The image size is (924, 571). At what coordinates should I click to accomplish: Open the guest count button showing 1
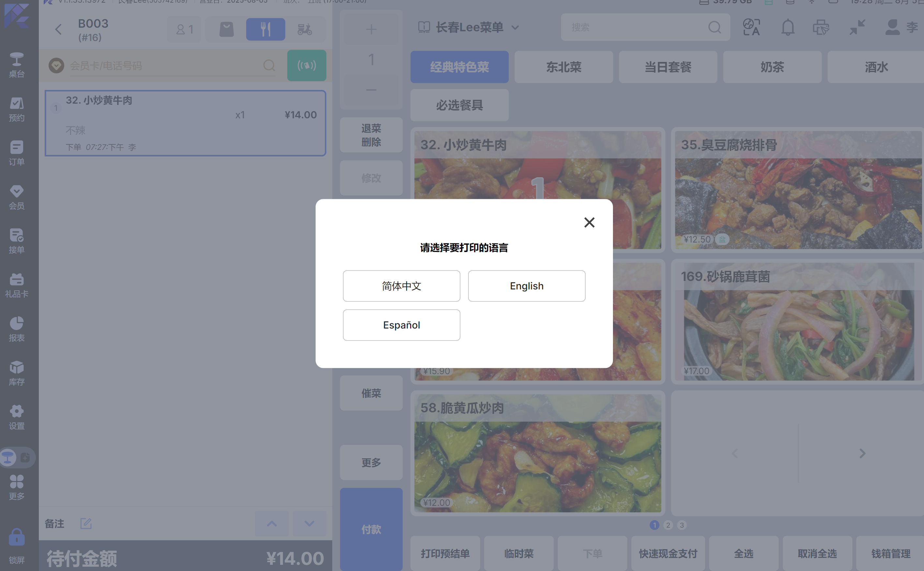pyautogui.click(x=185, y=29)
